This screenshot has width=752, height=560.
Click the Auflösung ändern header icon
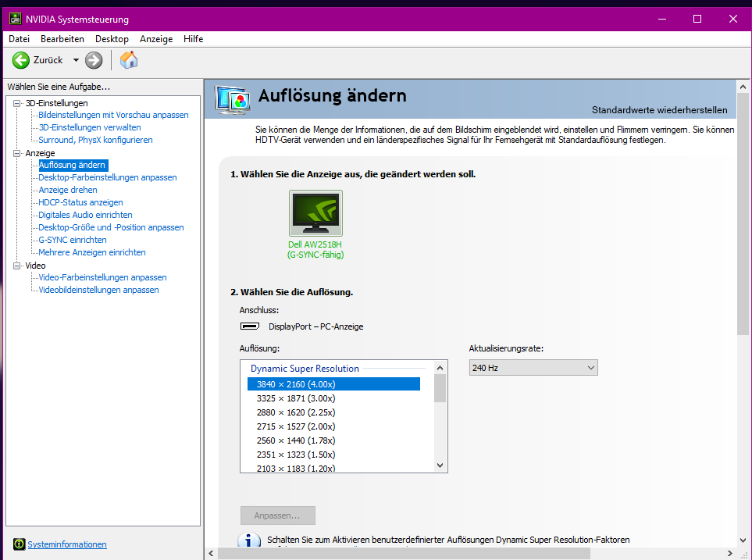(233, 99)
